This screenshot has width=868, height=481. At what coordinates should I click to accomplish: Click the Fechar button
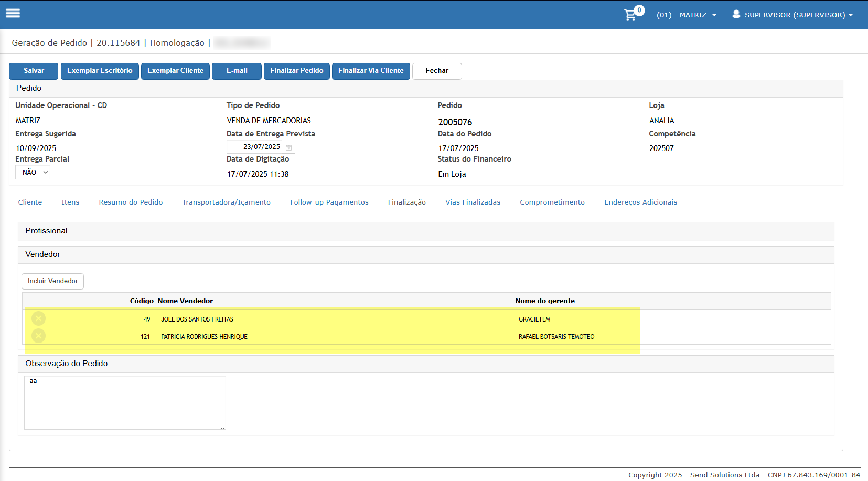(437, 71)
